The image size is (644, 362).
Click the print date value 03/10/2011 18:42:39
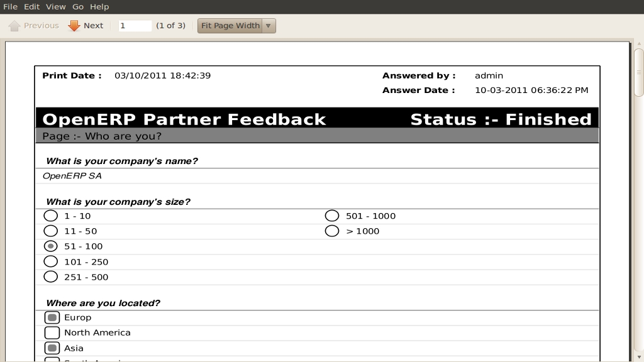pos(163,75)
